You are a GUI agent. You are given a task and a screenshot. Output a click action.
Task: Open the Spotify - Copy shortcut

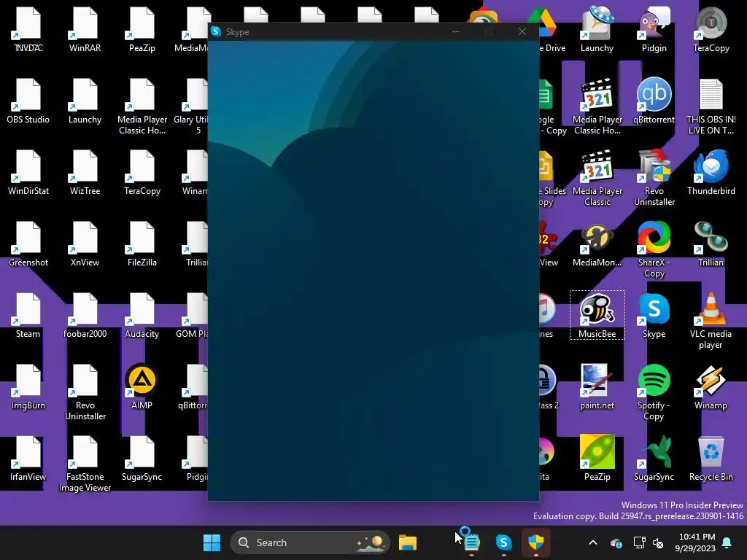coord(654,392)
